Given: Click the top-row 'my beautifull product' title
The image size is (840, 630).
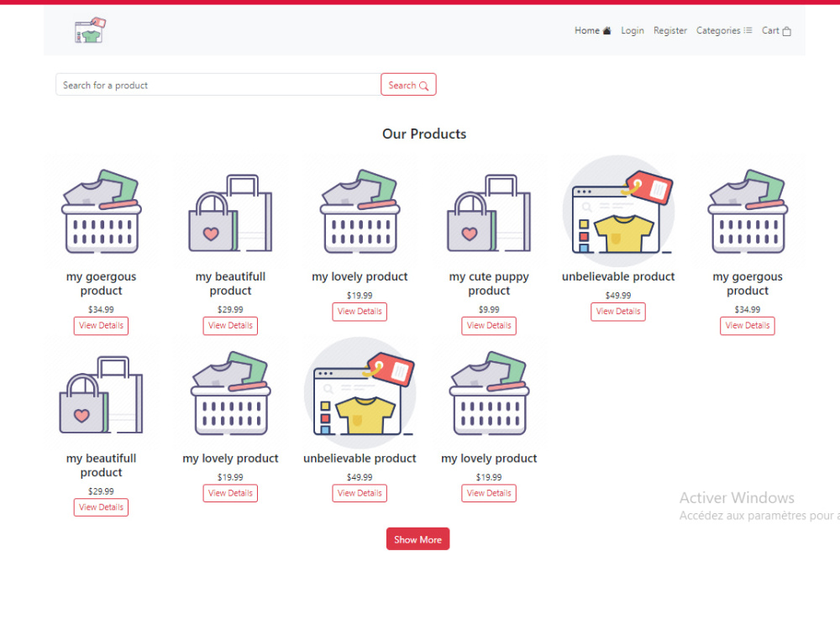Looking at the screenshot, I should click(x=230, y=283).
